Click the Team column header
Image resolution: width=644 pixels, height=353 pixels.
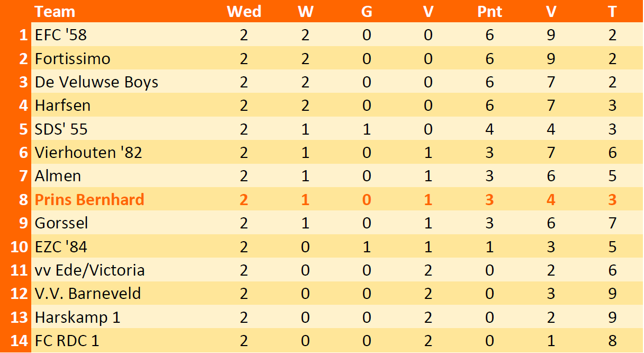[55, 12]
